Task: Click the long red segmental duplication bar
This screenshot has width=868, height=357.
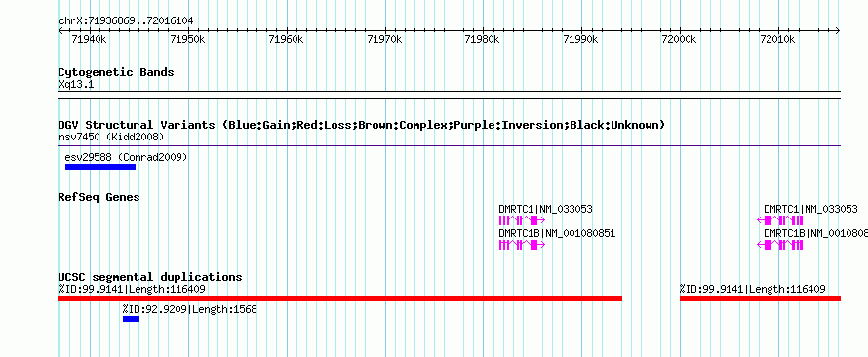Action: pos(340,298)
